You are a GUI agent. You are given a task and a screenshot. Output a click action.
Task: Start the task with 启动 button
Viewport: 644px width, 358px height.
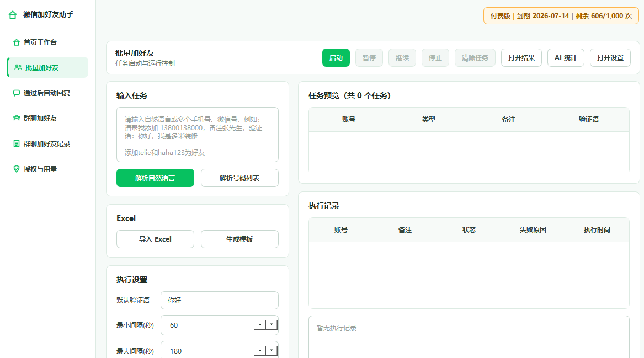point(336,58)
